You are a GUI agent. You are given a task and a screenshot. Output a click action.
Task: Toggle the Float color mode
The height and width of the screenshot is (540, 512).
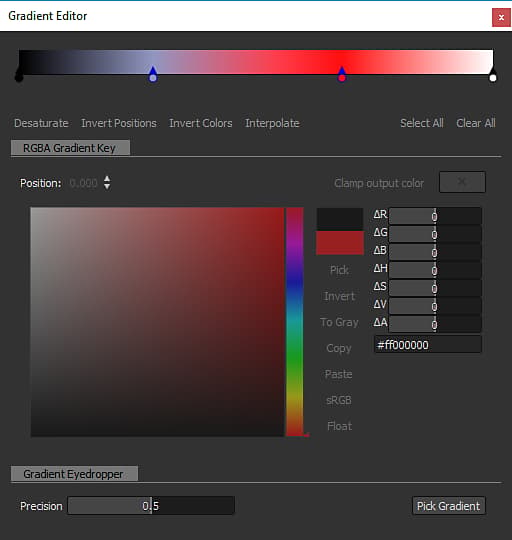coord(339,426)
